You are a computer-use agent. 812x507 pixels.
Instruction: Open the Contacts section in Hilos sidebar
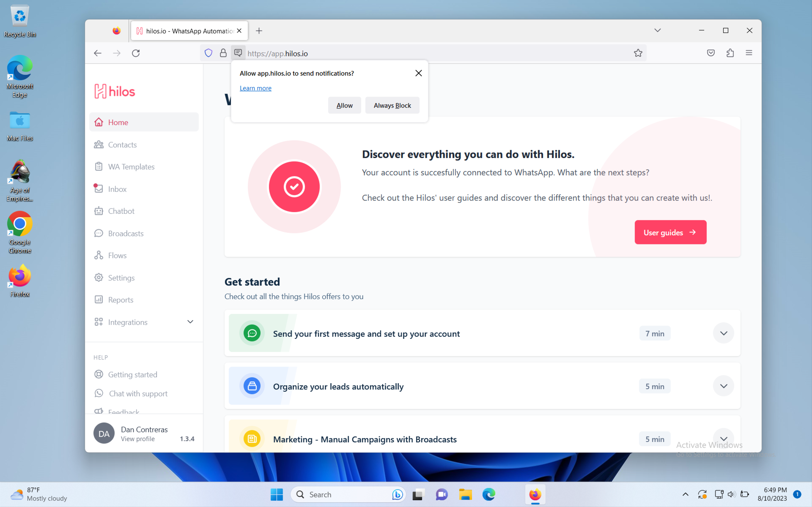tap(122, 144)
